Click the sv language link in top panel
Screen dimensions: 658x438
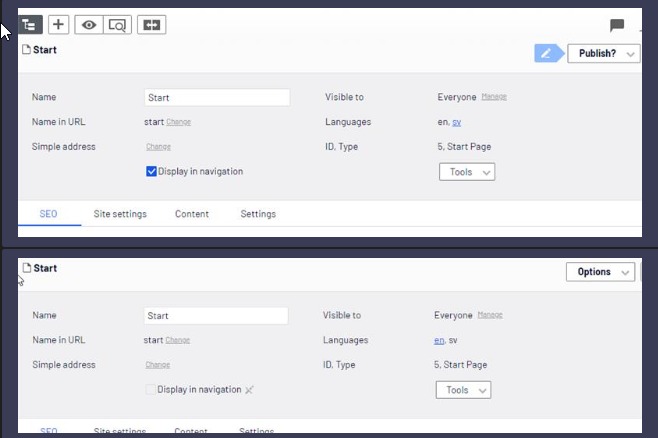457,122
